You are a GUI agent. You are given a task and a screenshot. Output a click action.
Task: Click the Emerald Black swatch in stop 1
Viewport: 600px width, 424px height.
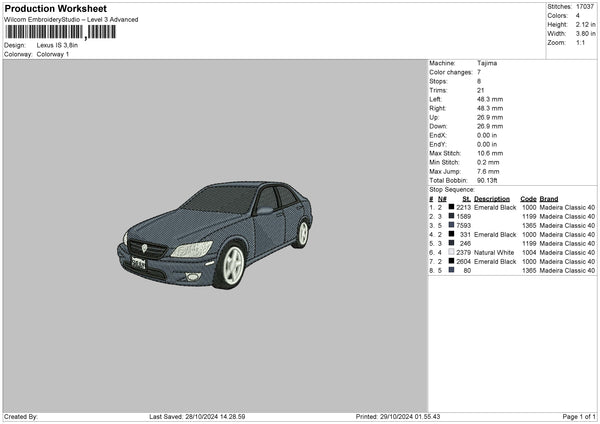pos(452,208)
